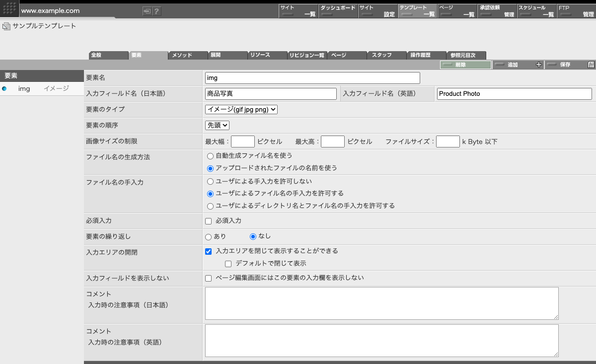Check デフォルトで閉じて表示
Viewport: 596px width, 364px height.
[228, 264]
